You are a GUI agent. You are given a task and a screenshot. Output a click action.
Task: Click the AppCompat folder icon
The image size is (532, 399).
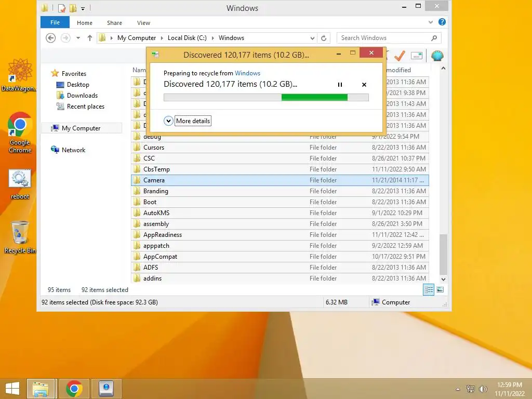pos(137,256)
